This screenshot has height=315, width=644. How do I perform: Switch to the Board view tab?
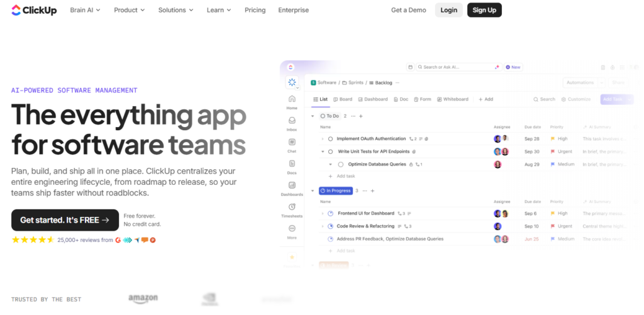click(343, 99)
